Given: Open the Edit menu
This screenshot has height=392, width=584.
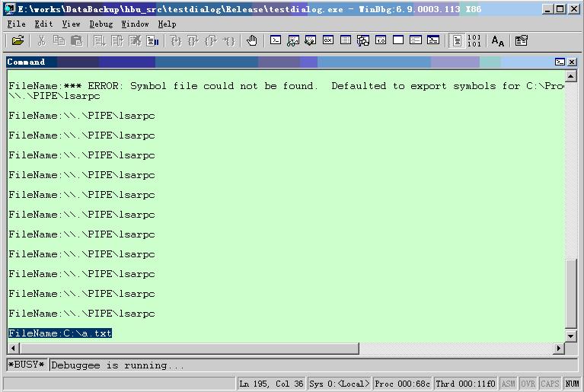Looking at the screenshot, I should pyautogui.click(x=43, y=24).
